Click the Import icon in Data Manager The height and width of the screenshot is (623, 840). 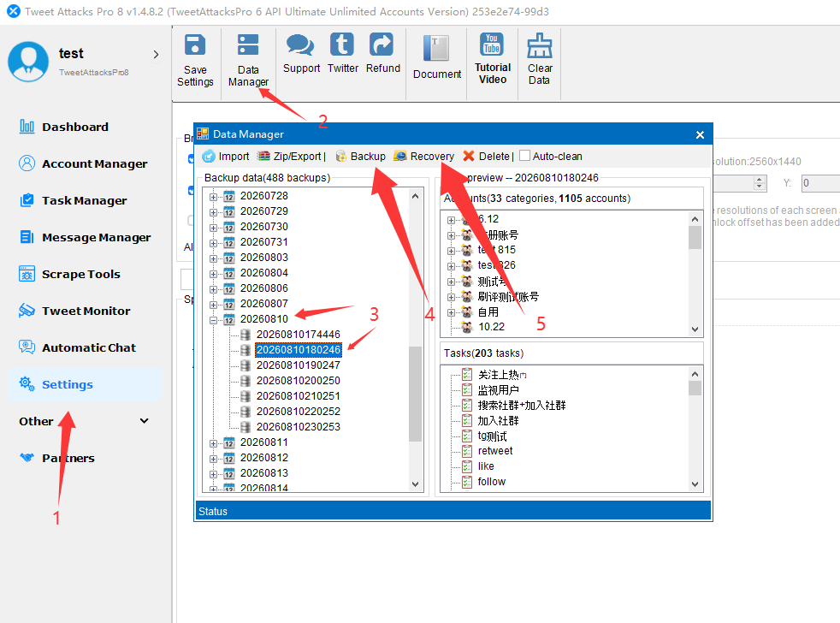pos(209,157)
